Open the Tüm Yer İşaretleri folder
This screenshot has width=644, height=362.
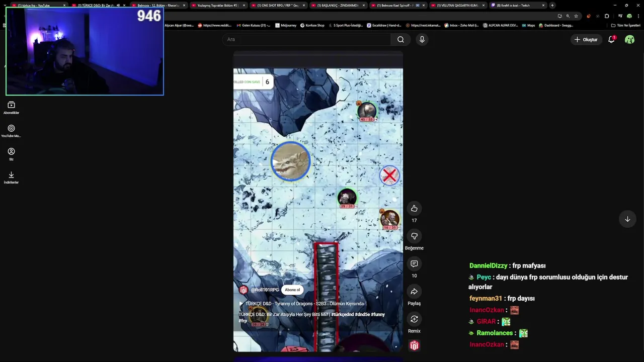[625, 25]
